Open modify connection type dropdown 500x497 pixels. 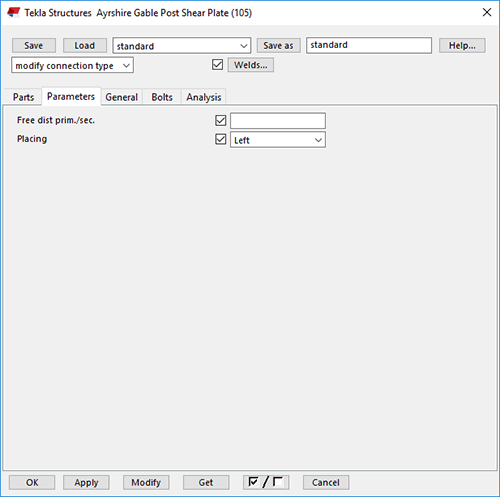click(x=72, y=65)
